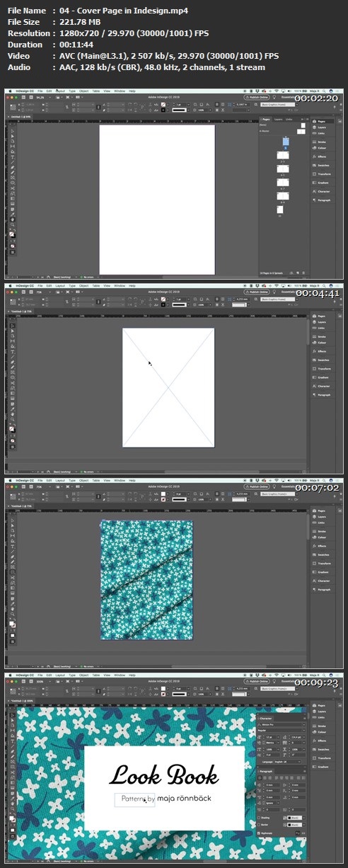Viewport: 348px width, 868px height.
Task: Open the Help menu in the 00:07:02 frame
Action: coord(132,480)
